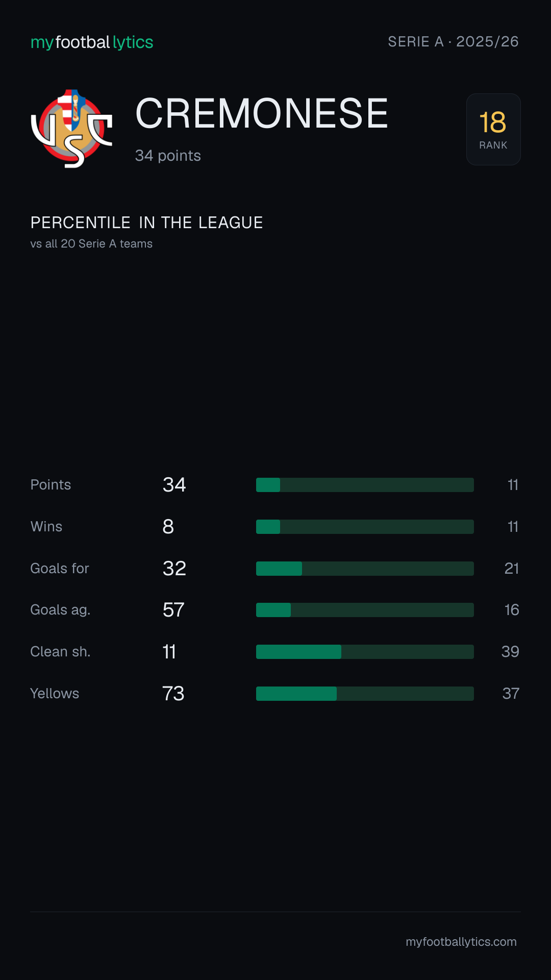
Task: Click the myfootballytics logo at top
Action: (x=92, y=42)
